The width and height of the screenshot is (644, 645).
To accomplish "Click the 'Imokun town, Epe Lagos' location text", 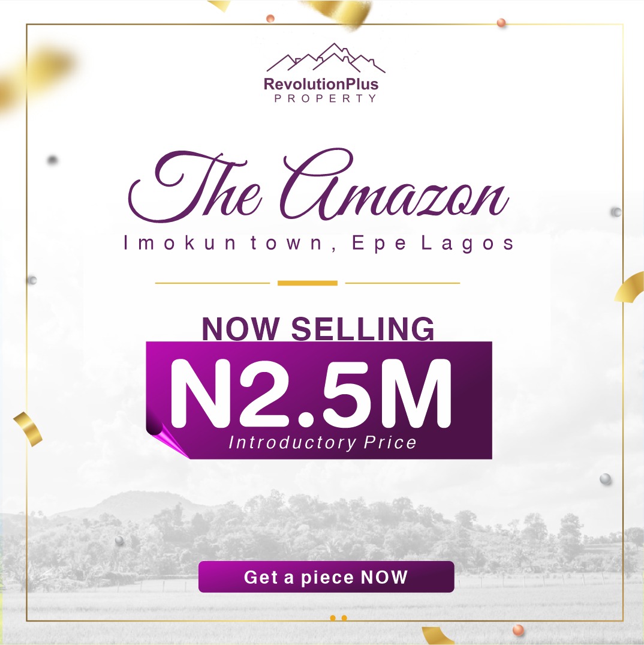I will pyautogui.click(x=318, y=244).
